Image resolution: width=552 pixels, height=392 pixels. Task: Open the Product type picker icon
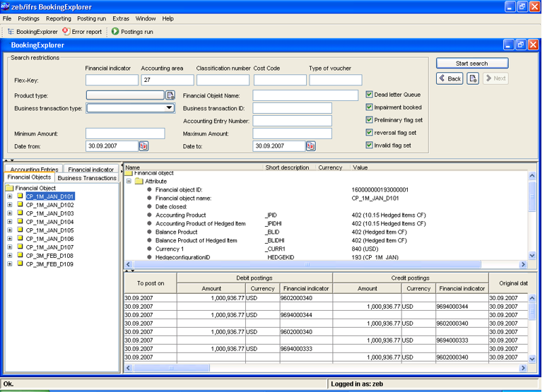[170, 95]
